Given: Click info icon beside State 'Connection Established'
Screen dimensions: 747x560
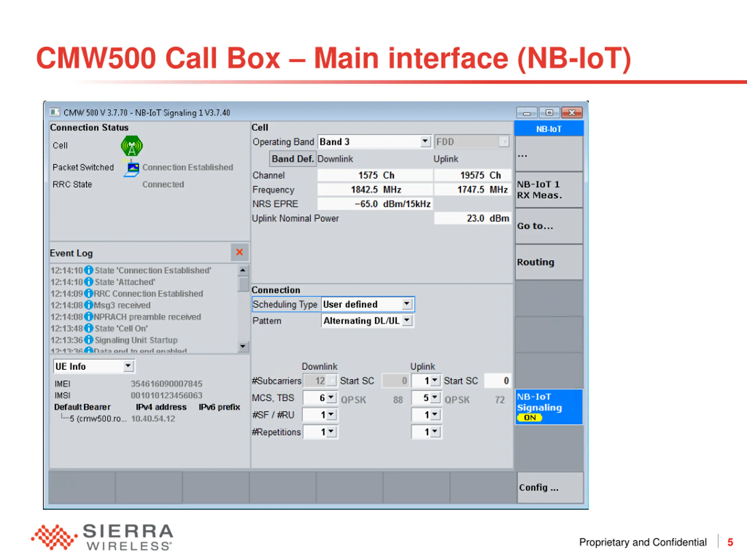Looking at the screenshot, I should (88, 270).
